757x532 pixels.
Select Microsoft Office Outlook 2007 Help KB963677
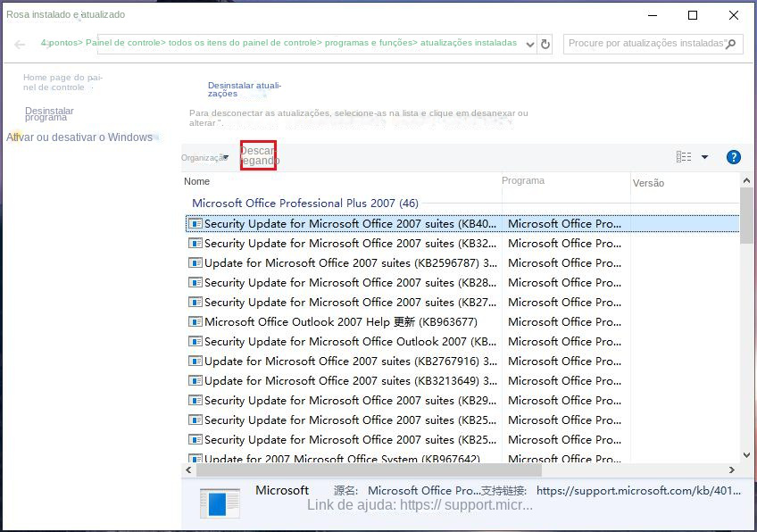[462, 322]
